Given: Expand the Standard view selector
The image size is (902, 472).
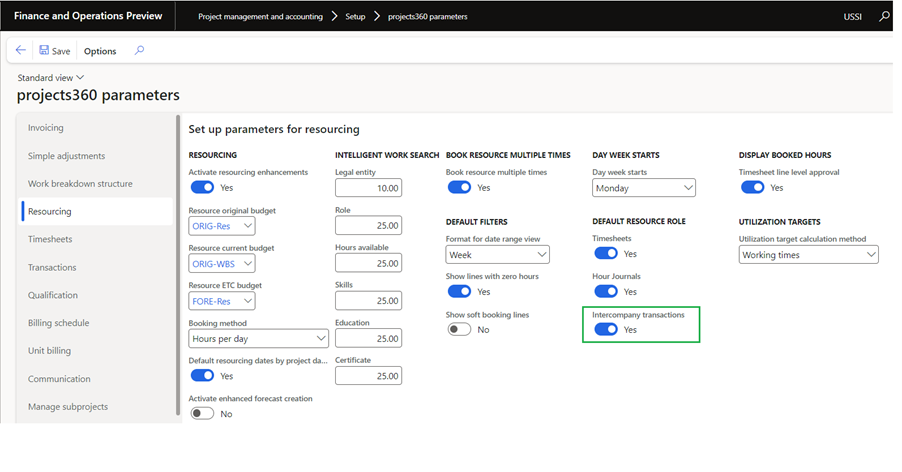Looking at the screenshot, I should coord(51,77).
